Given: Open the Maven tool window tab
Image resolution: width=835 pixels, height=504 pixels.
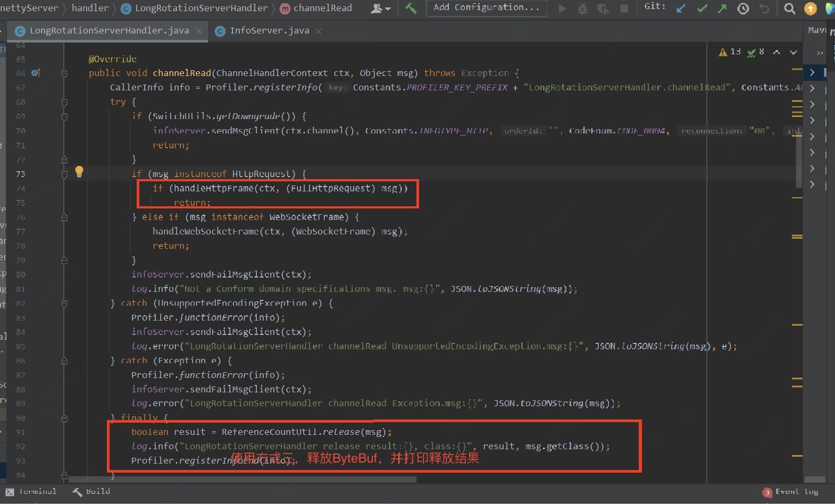Looking at the screenshot, I should 816,30.
